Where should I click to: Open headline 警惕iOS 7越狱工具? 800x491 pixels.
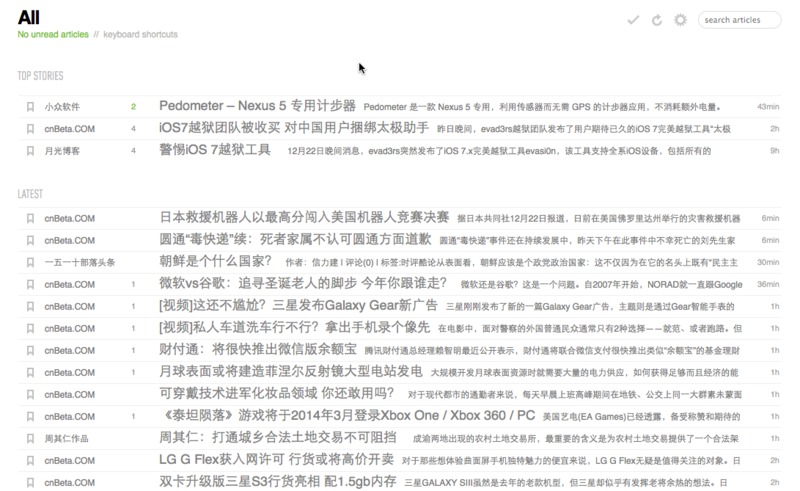[215, 150]
